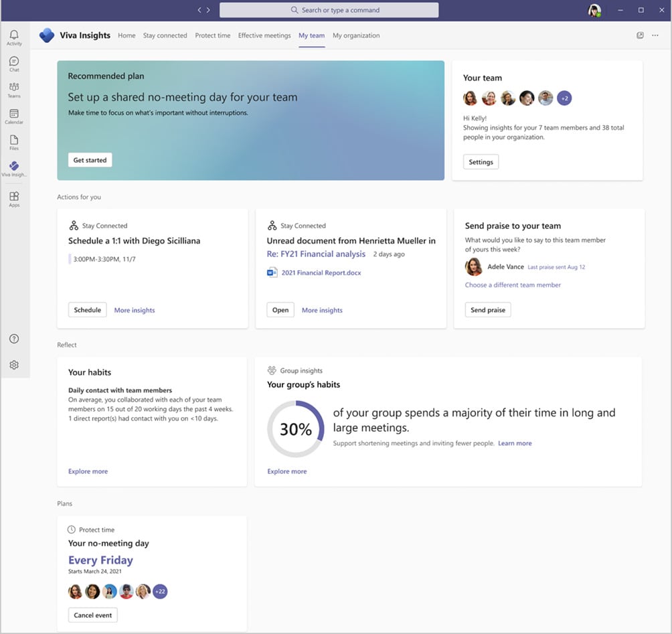Click More insights beside the Open button

(x=323, y=310)
